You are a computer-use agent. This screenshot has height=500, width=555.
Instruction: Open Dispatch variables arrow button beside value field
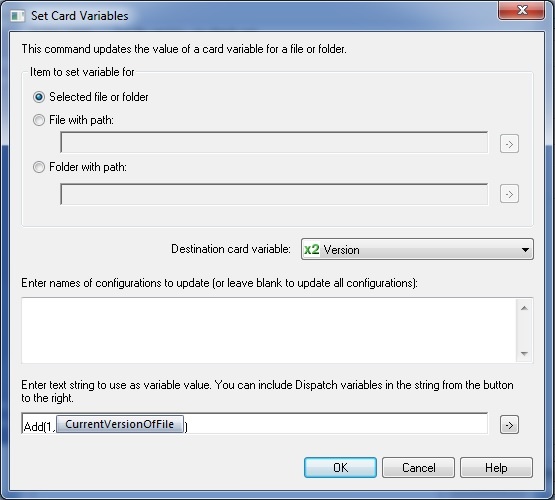coord(509,425)
